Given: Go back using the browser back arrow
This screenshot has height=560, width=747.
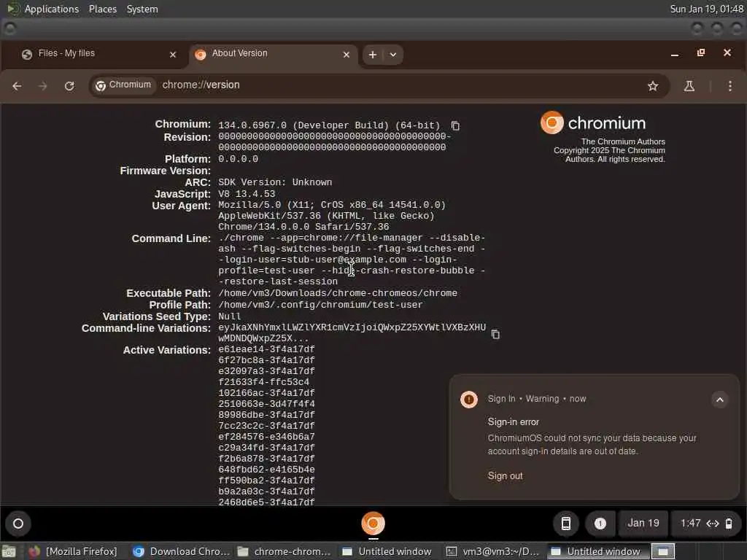Looking at the screenshot, I should point(18,86).
